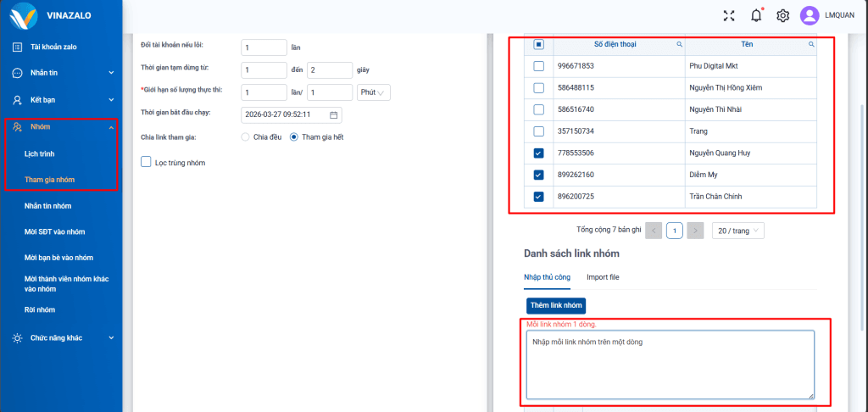
Task: Go to page 1 in pagination
Action: click(x=674, y=231)
